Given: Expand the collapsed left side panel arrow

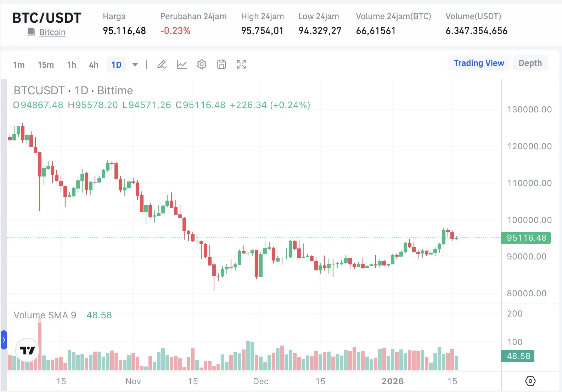Looking at the screenshot, I should [4, 340].
